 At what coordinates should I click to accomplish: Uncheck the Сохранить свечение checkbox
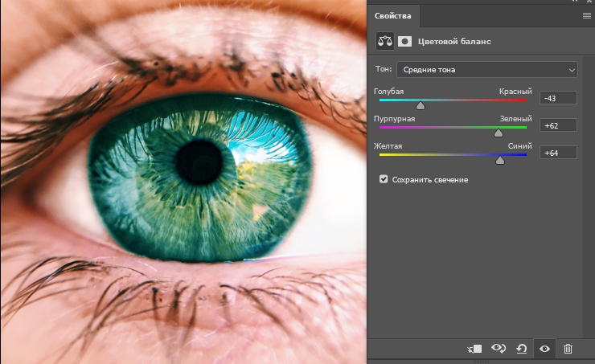(384, 179)
